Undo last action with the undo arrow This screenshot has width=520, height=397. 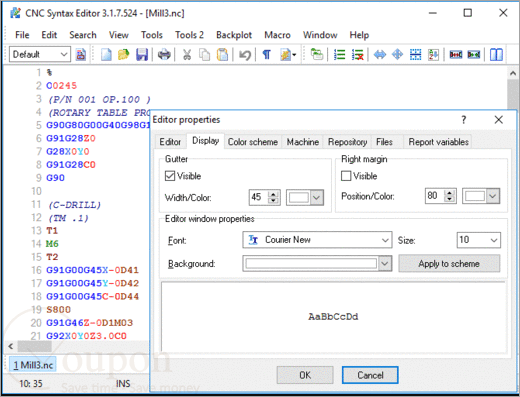pyautogui.click(x=245, y=54)
